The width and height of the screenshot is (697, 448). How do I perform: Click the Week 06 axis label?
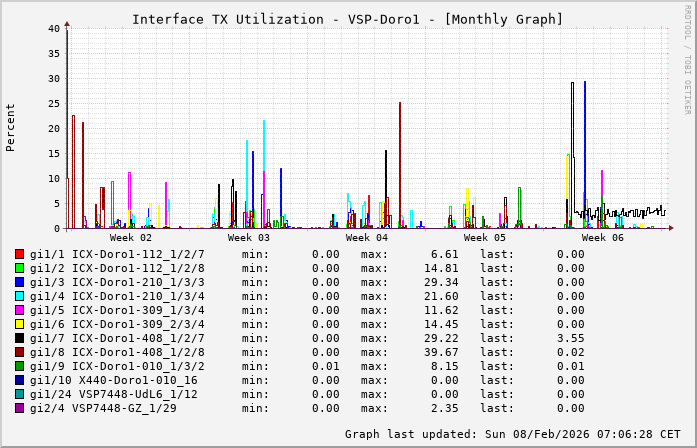pos(603,238)
